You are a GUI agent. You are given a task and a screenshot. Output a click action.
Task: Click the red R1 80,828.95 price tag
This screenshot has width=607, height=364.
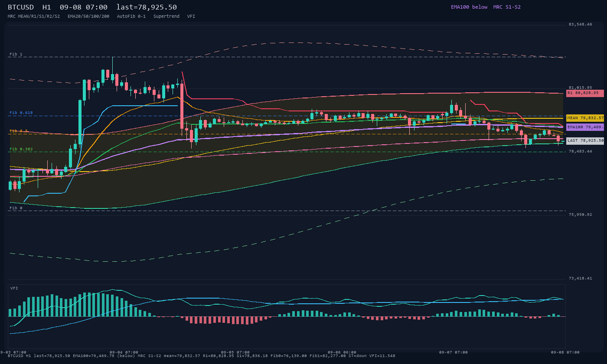[x=585, y=93]
